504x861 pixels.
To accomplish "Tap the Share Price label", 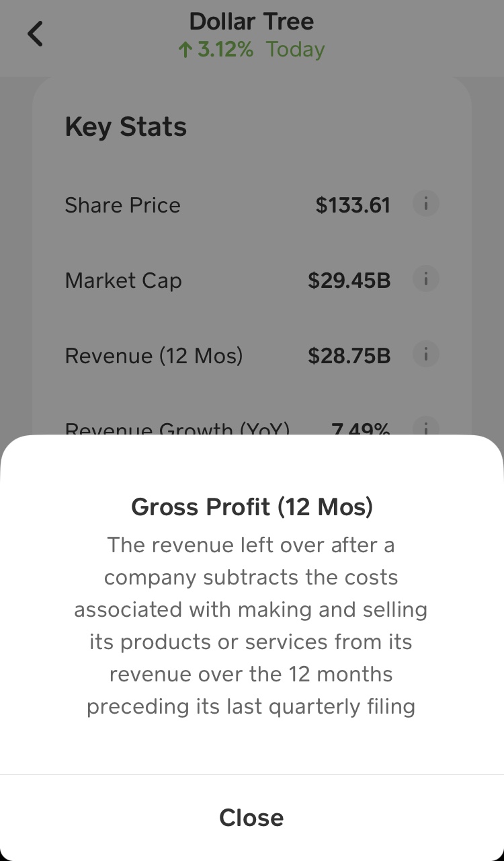I will (122, 205).
